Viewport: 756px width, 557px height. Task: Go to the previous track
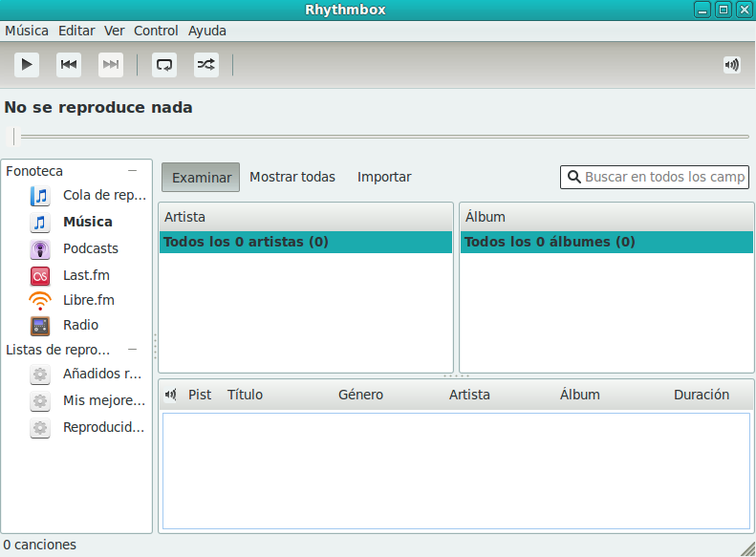tap(69, 65)
